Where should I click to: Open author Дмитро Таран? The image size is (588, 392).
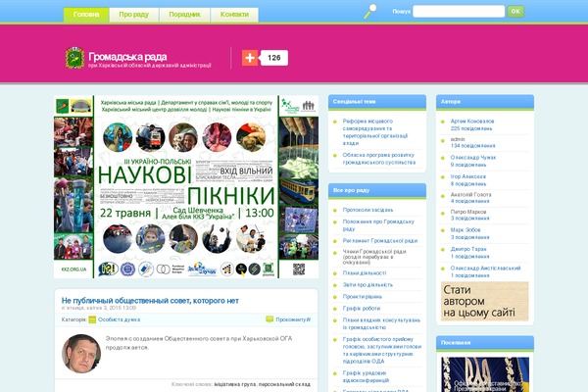[x=468, y=249]
